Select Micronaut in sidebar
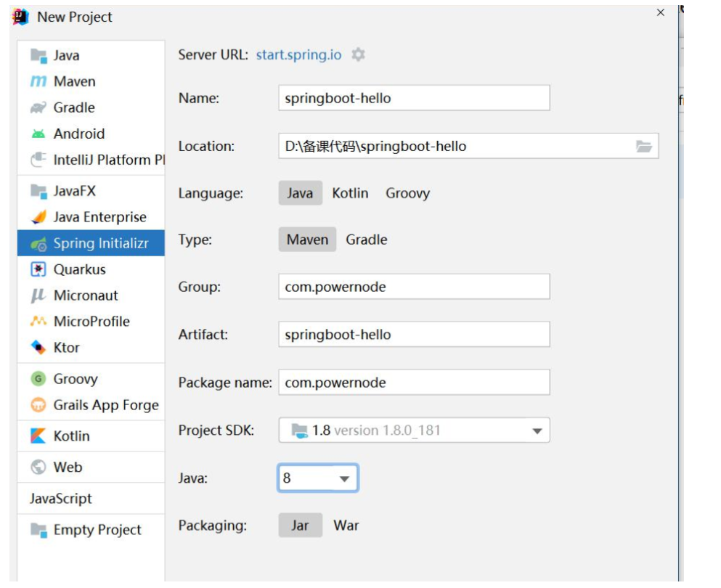This screenshot has width=721, height=588. (91, 295)
